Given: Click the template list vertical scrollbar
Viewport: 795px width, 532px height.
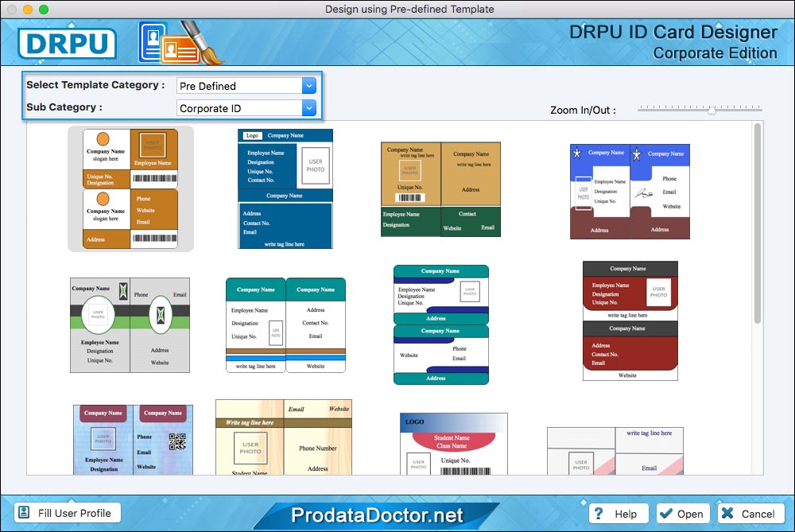Looking at the screenshot, I should click(x=758, y=223).
